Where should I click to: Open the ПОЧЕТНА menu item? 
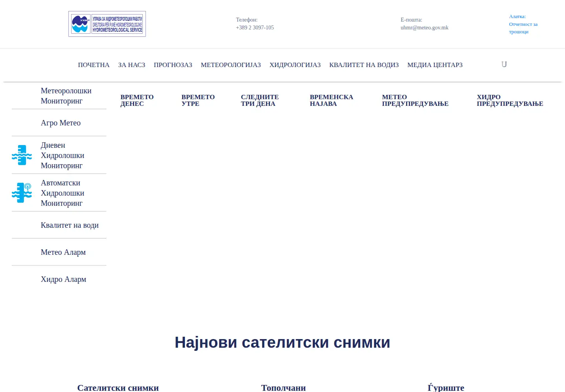[x=94, y=65]
